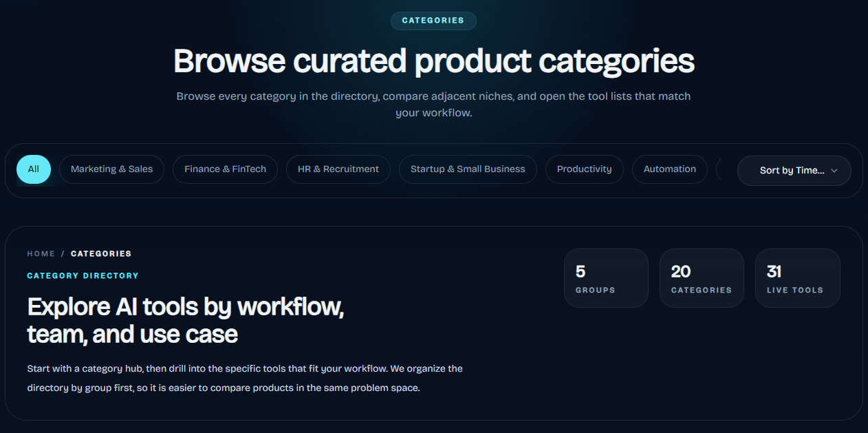
Task: Click the Explore AI tools by workflow heading
Action: [186, 320]
